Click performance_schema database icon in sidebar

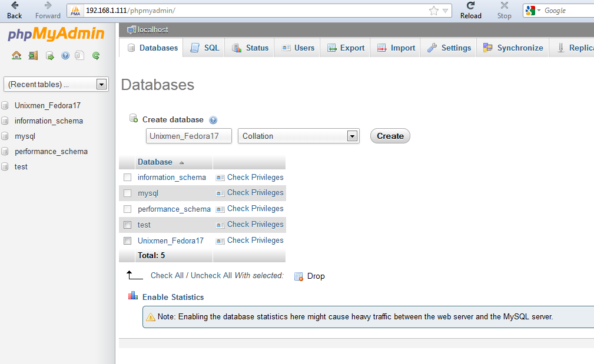(5, 151)
